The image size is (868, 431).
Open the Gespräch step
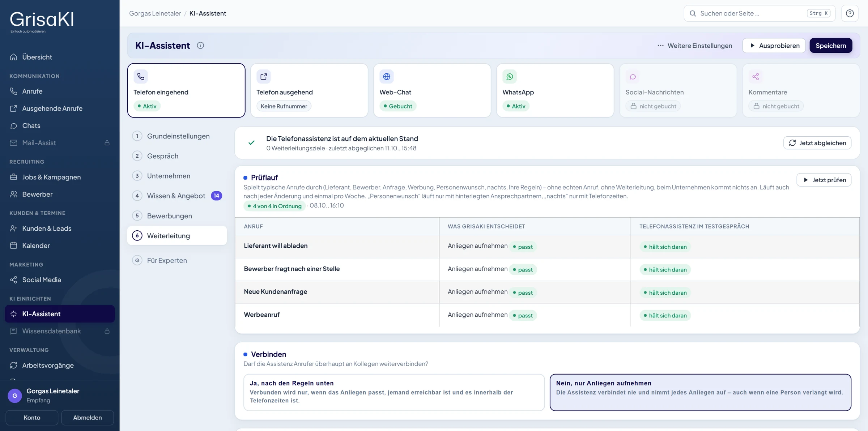coord(177,156)
